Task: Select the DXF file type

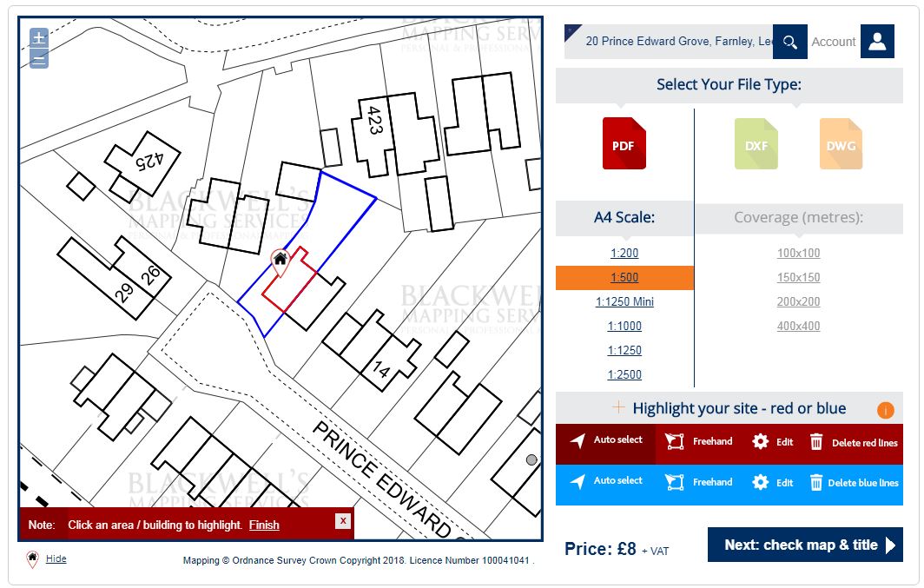Action: pos(755,144)
